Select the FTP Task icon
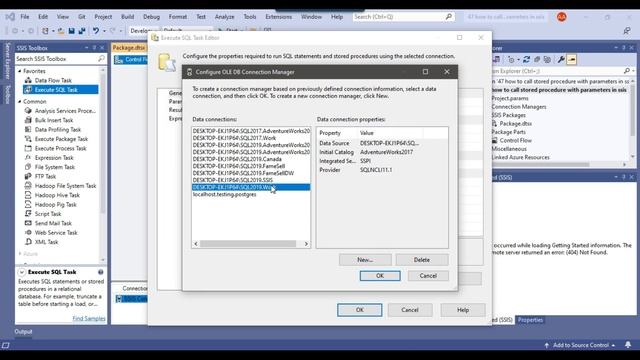The width and height of the screenshot is (640, 360). pyautogui.click(x=28, y=176)
